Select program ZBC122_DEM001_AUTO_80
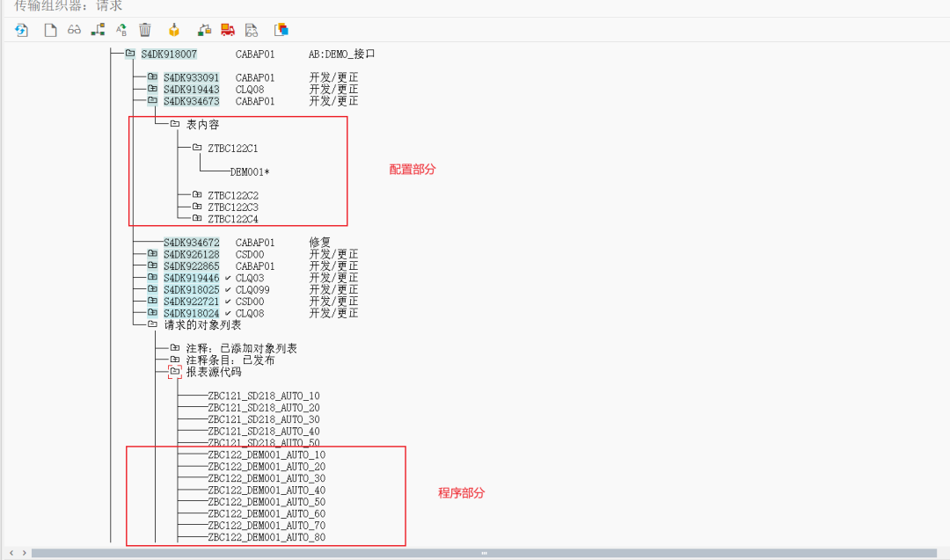Image resolution: width=950 pixels, height=560 pixels. point(267,537)
